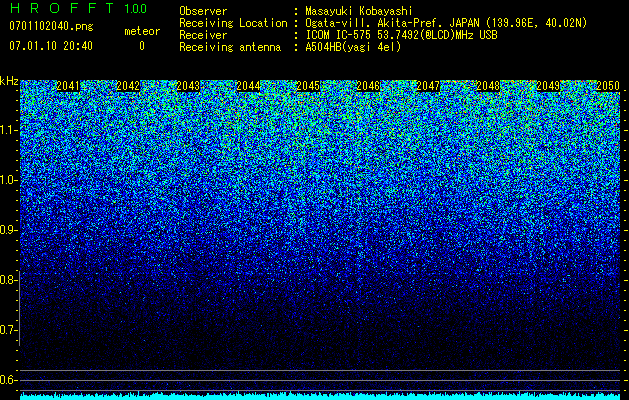Screen dimensions: 629x400
Task: Click the 2049 time marker
Action: (x=548, y=86)
